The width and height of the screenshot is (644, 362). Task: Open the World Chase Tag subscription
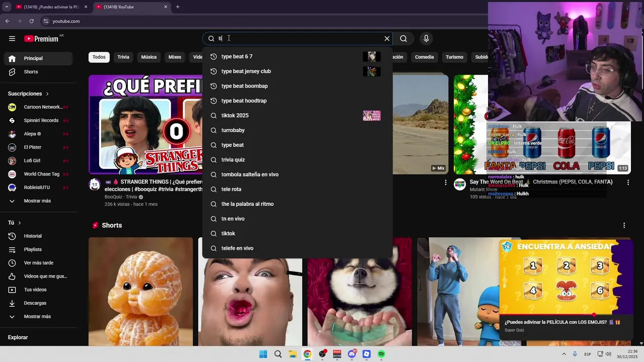click(x=38, y=174)
